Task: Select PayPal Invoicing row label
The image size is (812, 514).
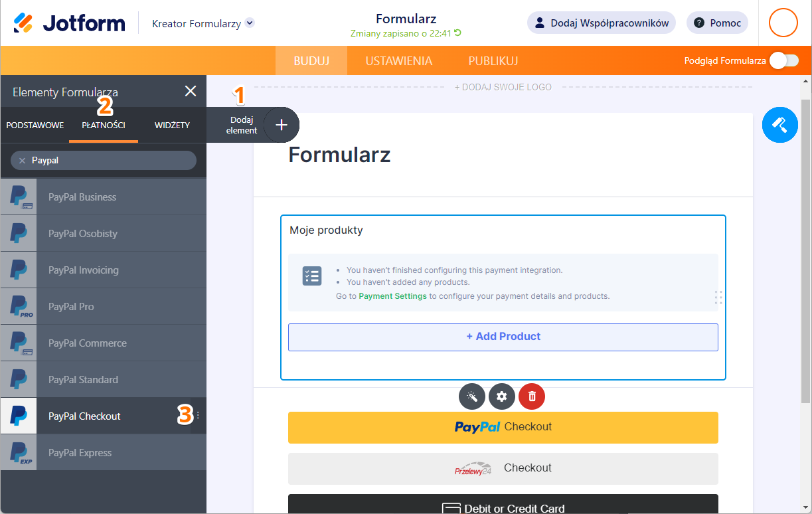Action: coord(84,270)
